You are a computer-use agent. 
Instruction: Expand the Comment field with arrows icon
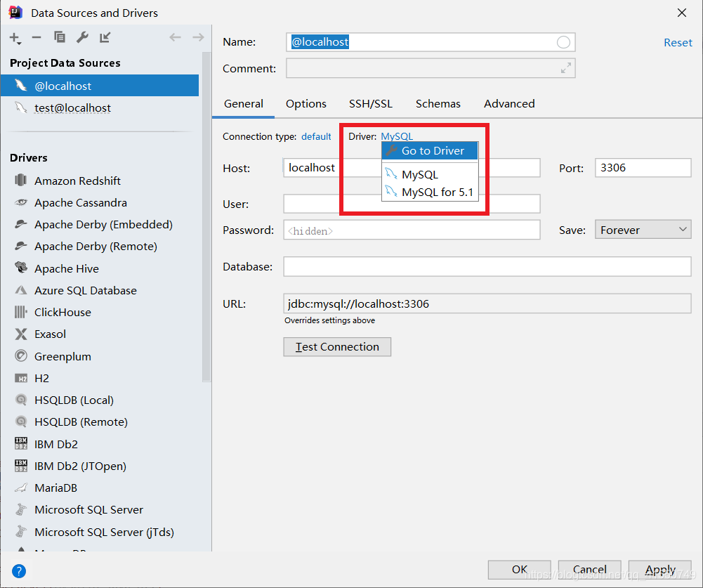[566, 67]
